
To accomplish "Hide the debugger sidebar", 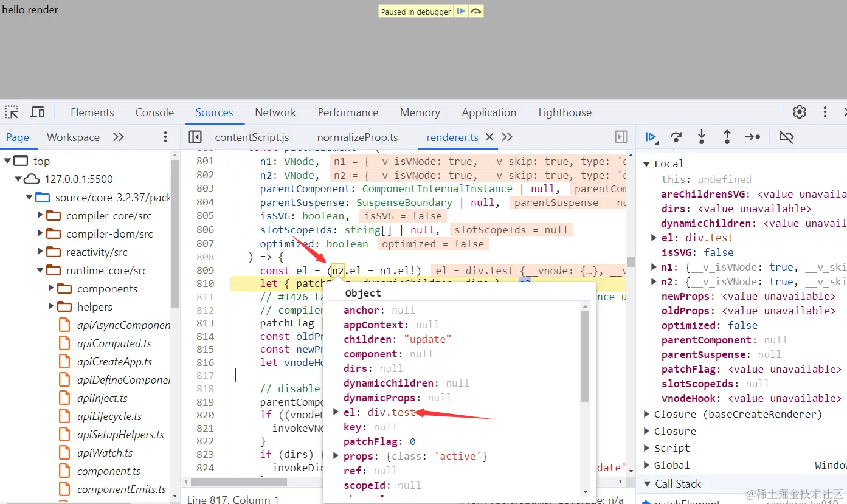I will point(621,137).
